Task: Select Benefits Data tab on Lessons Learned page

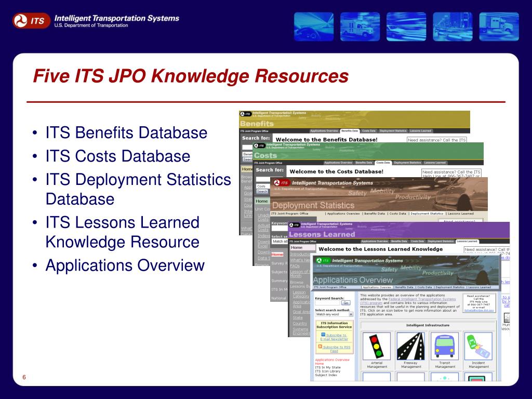Action: tap(399, 241)
